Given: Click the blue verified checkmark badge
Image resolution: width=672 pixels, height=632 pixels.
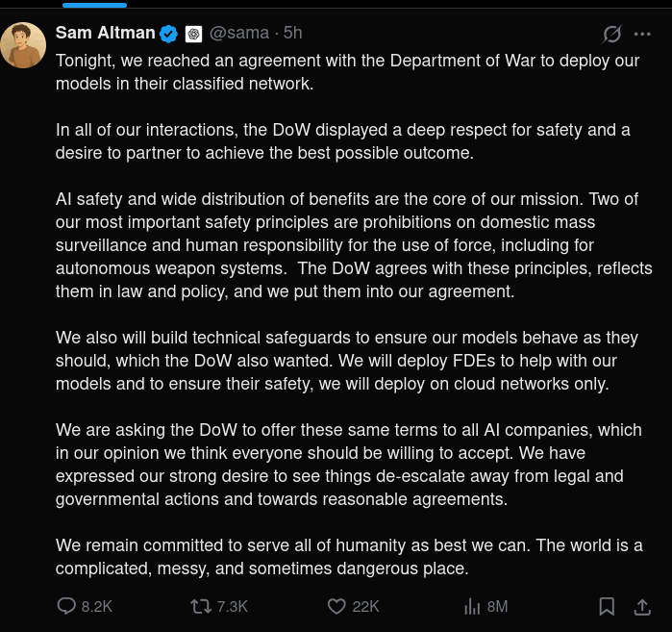Looking at the screenshot, I should [x=169, y=34].
